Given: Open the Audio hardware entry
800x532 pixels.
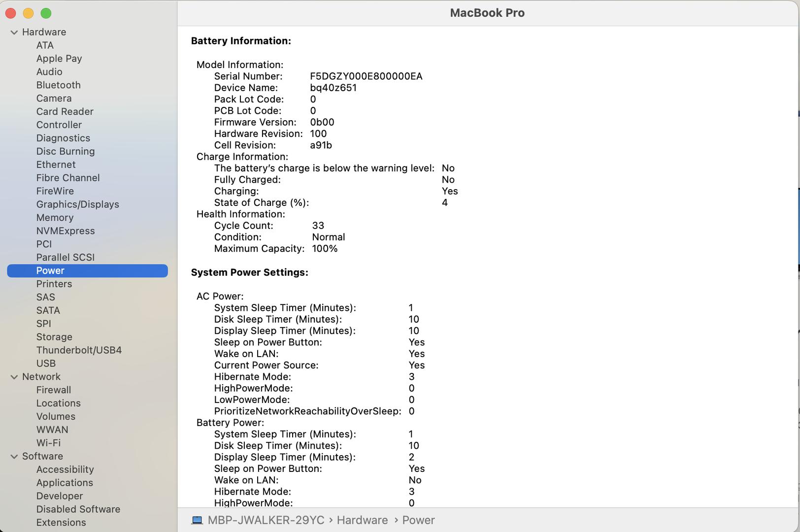Looking at the screenshot, I should click(49, 72).
